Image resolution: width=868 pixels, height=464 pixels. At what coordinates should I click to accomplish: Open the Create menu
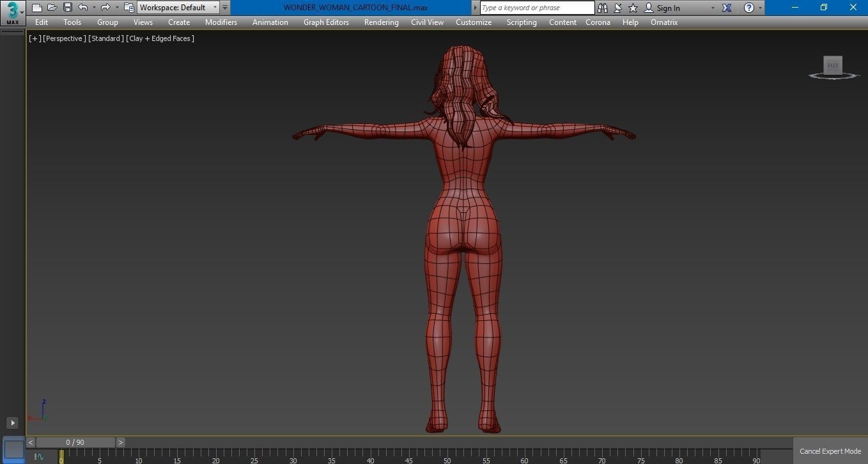coord(179,22)
